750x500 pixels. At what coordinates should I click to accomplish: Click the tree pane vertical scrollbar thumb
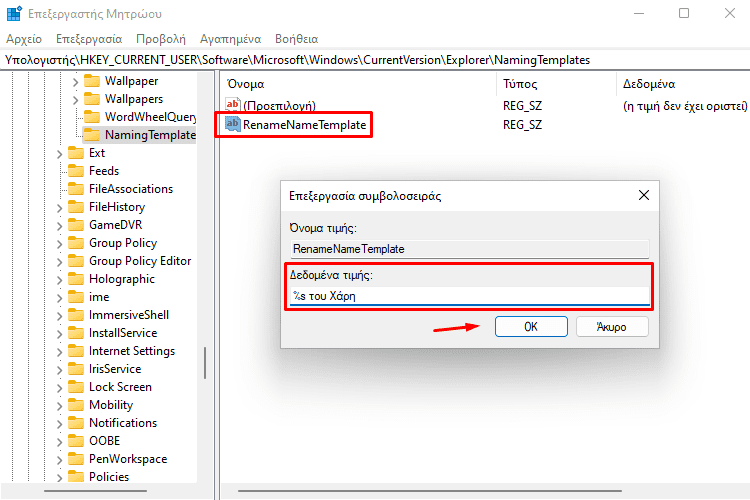click(x=205, y=363)
